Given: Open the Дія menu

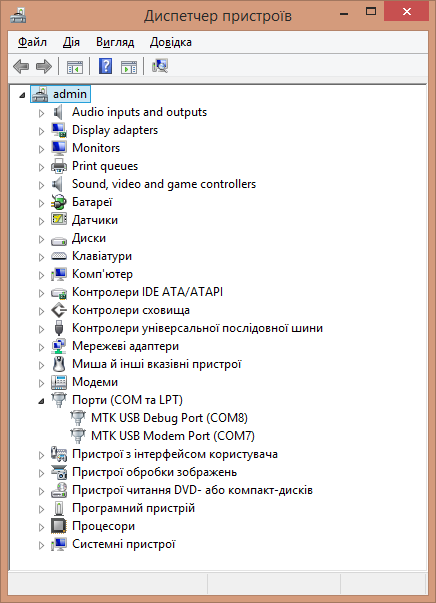Looking at the screenshot, I should coord(71,42).
